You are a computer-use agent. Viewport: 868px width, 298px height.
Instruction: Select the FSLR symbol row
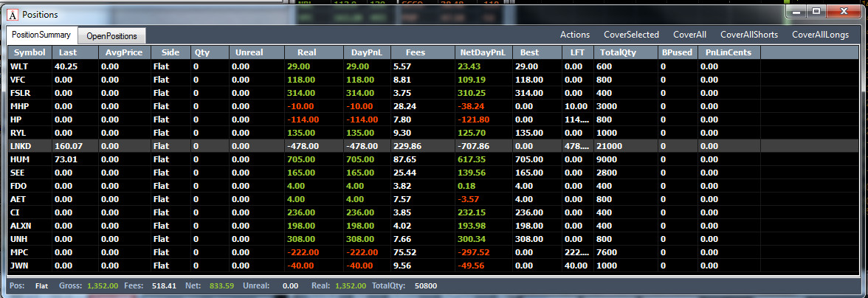(x=434, y=92)
